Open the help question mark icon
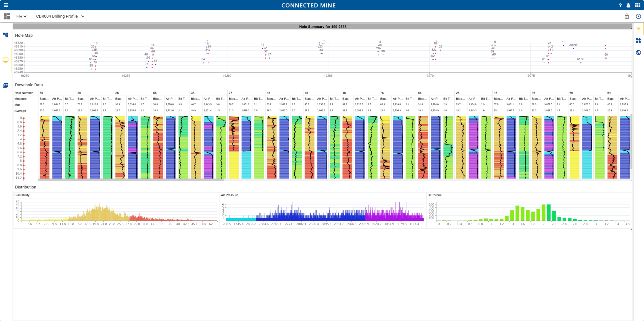644x321 pixels. [x=620, y=5]
